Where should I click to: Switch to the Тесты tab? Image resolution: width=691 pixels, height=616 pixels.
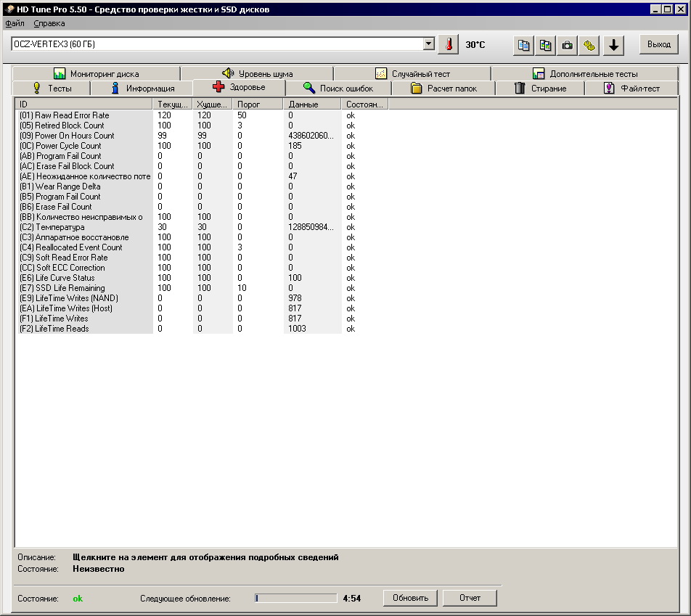point(52,88)
